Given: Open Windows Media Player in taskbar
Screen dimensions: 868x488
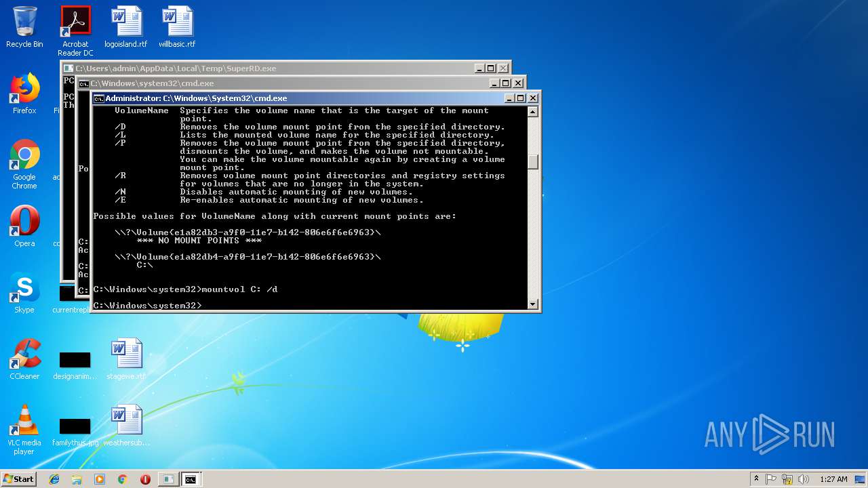Looking at the screenshot, I should 100,479.
